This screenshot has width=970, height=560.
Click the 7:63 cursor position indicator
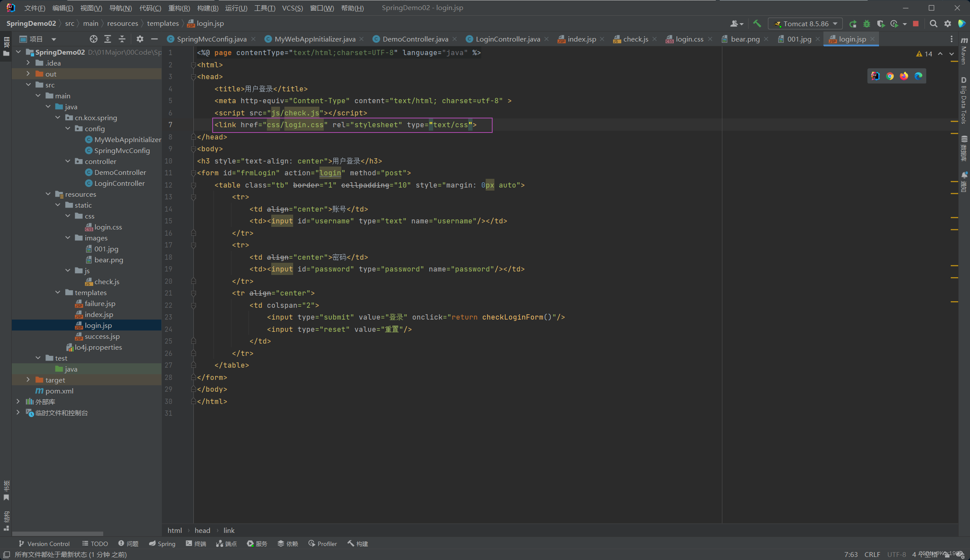point(851,554)
